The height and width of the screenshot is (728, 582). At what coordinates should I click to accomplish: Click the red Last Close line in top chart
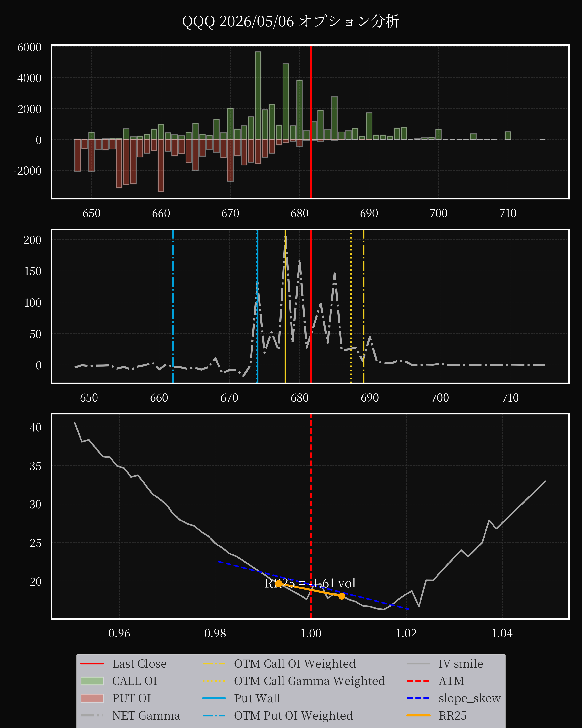[311, 122]
